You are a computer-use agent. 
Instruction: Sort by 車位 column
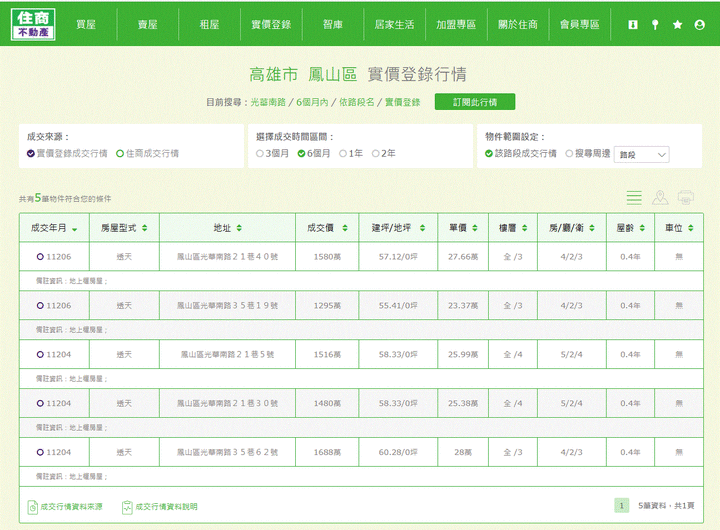coord(679,228)
